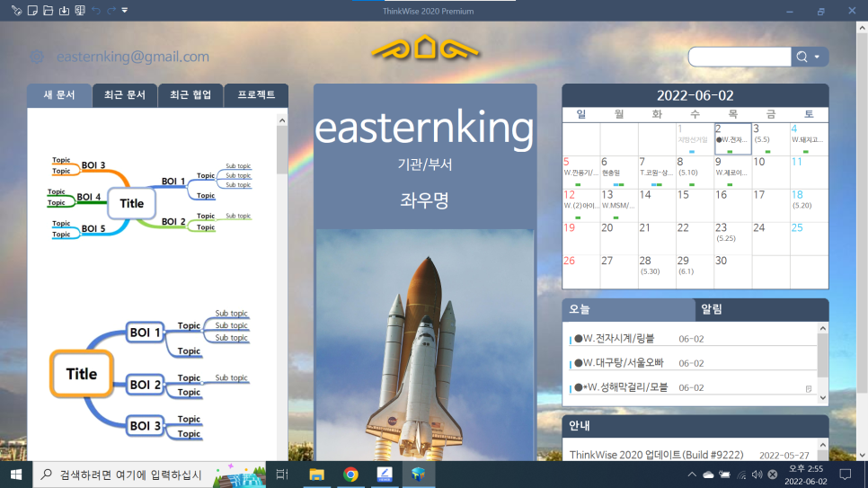Viewport: 868px width, 488px height.
Task: Select the 새 문서 tab
Action: [59, 94]
